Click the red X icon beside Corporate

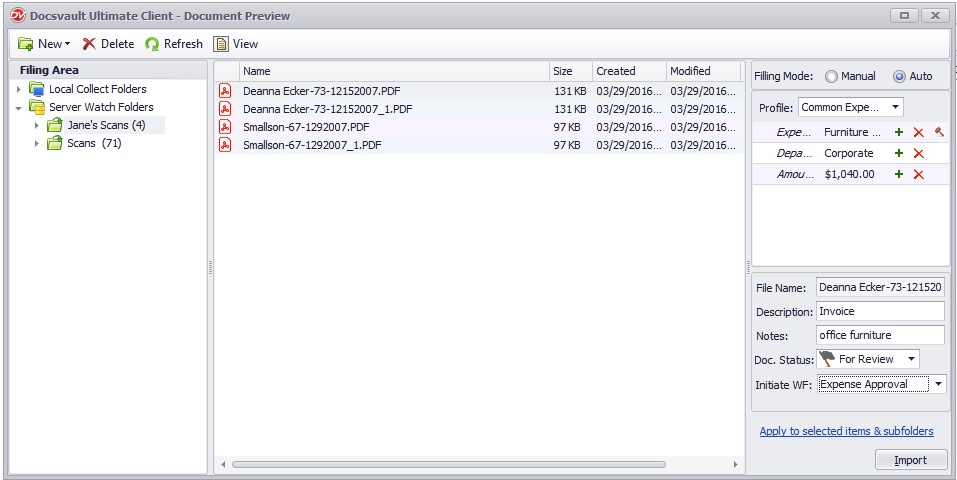(x=918, y=153)
